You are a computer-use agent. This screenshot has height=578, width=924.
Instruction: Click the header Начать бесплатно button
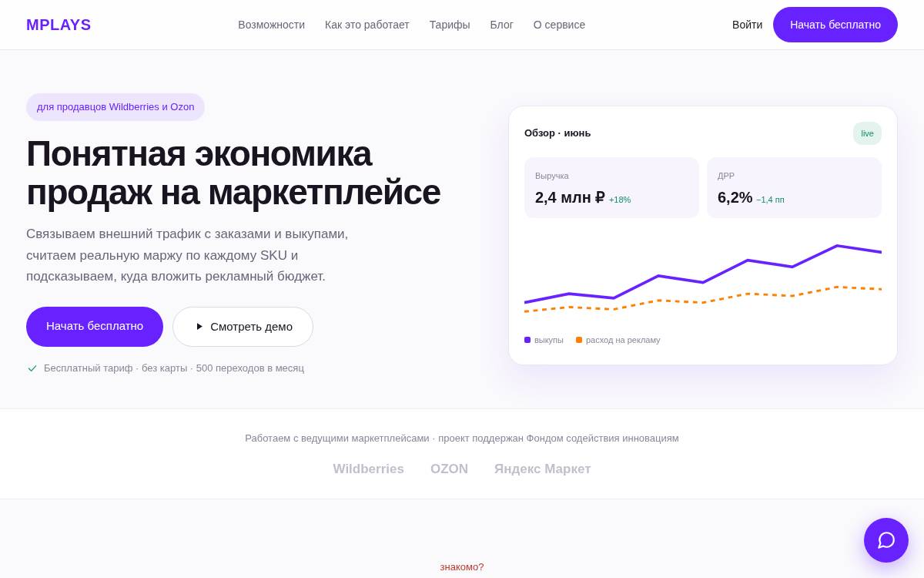(835, 25)
